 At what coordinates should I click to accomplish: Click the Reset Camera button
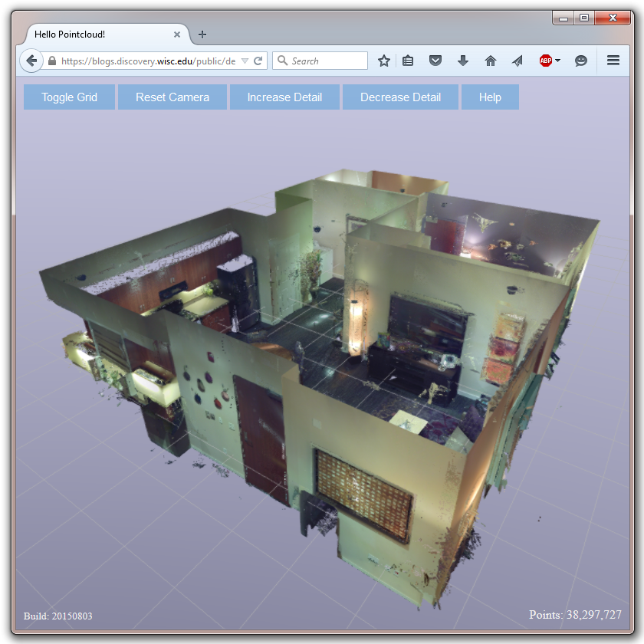click(x=172, y=97)
